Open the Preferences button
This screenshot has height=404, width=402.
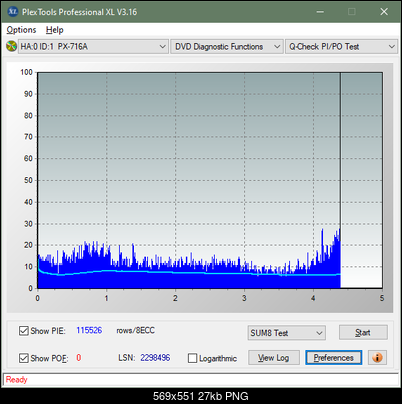pyautogui.click(x=333, y=358)
